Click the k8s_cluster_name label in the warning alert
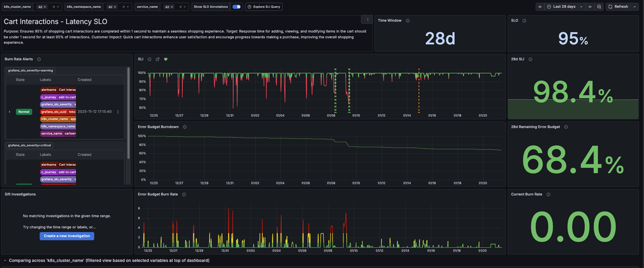 coord(58,119)
